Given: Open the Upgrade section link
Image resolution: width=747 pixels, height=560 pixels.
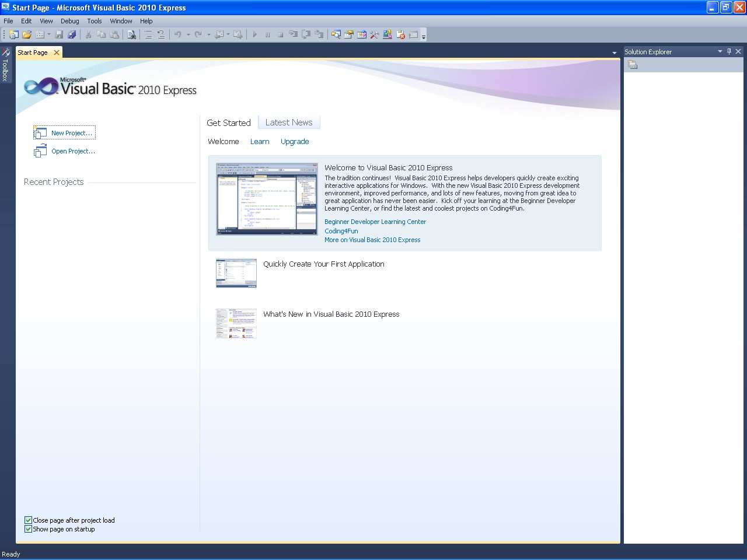Looking at the screenshot, I should click(295, 142).
